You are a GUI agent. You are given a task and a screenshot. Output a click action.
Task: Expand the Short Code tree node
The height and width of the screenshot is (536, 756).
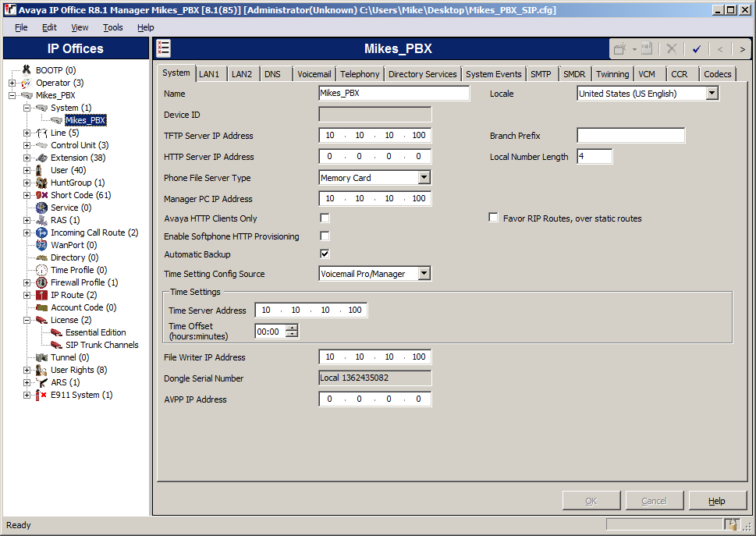(27, 195)
